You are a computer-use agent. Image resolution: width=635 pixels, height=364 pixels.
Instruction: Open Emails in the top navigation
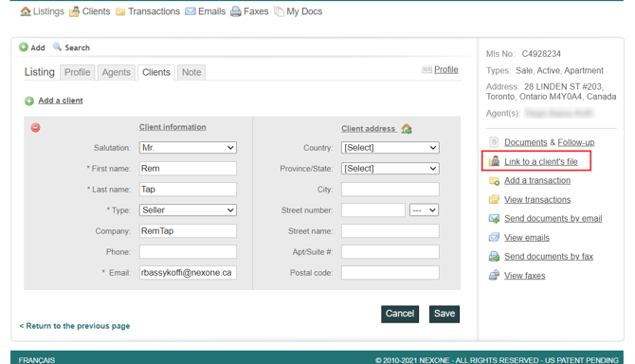pos(211,11)
